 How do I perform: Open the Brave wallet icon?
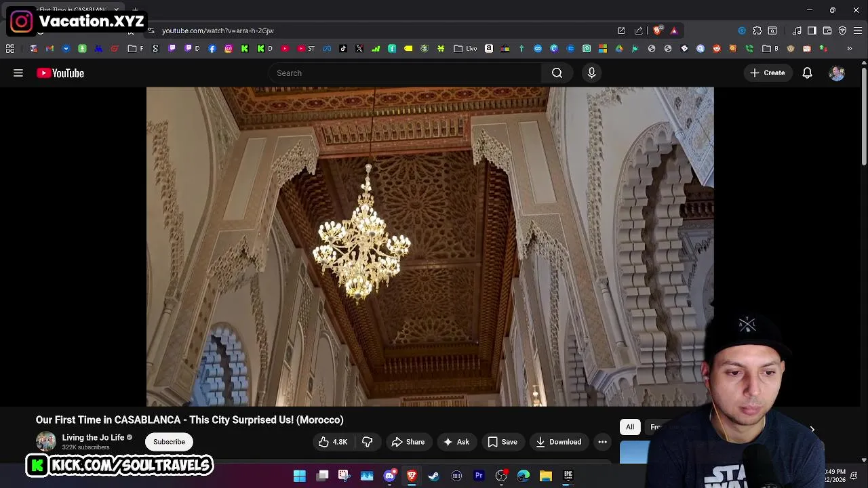click(827, 30)
